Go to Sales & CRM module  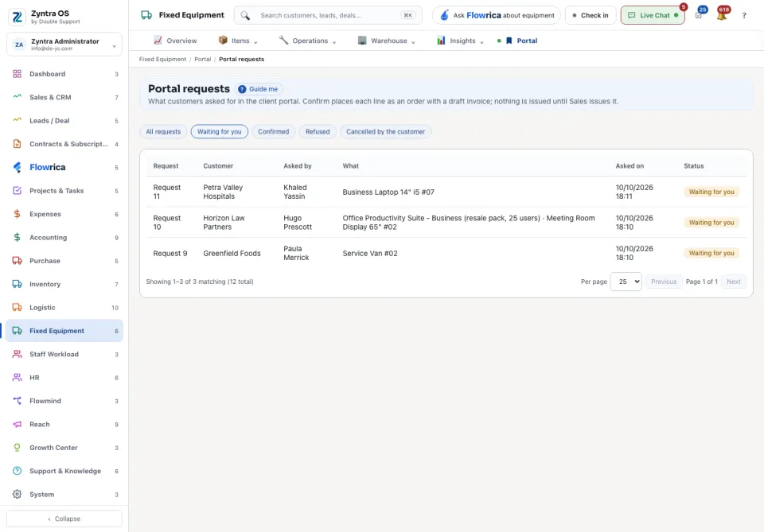(x=64, y=97)
